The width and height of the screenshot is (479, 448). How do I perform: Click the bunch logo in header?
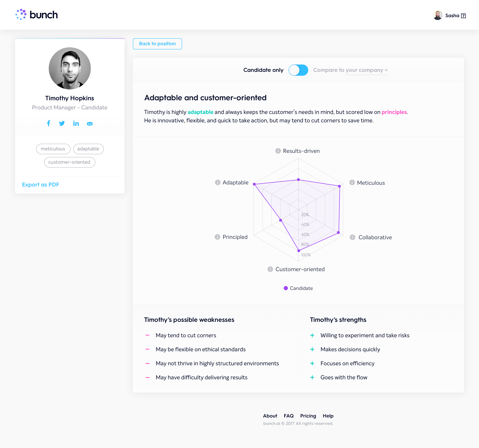(37, 15)
